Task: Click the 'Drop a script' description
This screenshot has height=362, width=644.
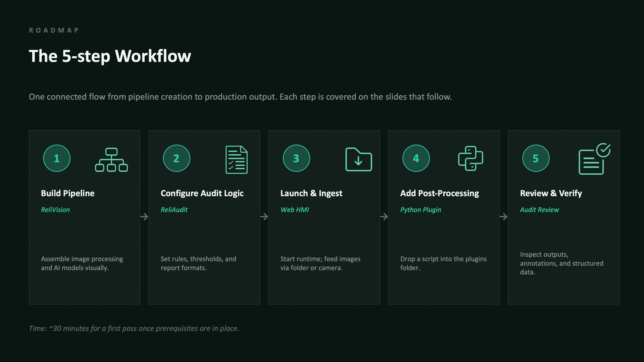Action: click(443, 263)
